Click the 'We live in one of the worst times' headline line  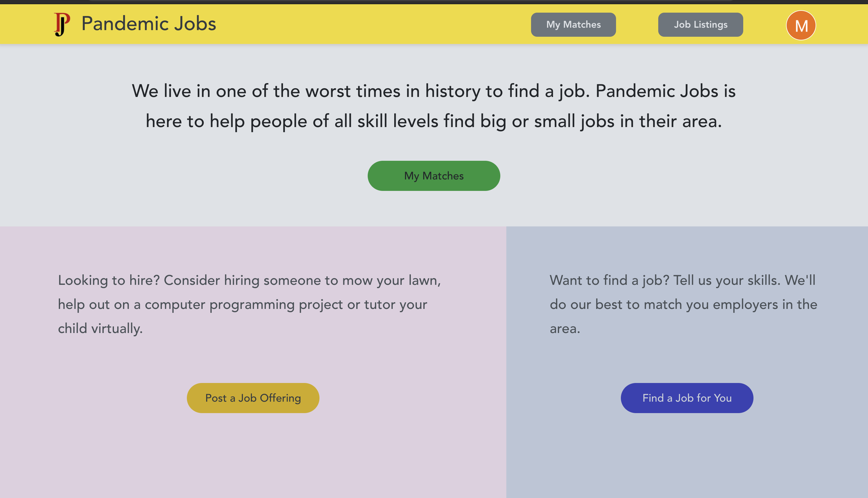pyautogui.click(x=434, y=91)
